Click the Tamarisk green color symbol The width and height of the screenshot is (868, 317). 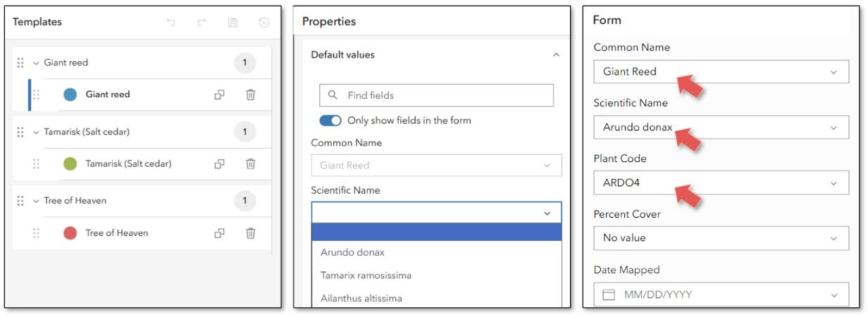pos(70,163)
